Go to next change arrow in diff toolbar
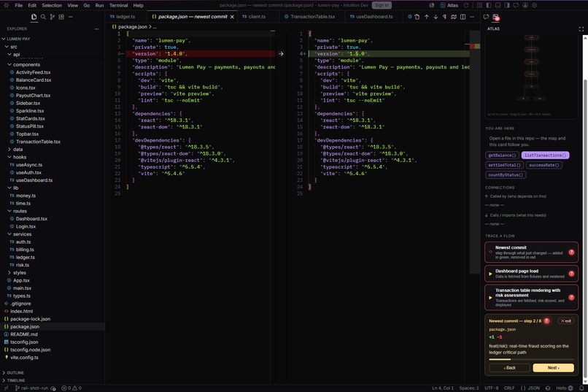The width and height of the screenshot is (588, 392). tap(436, 17)
